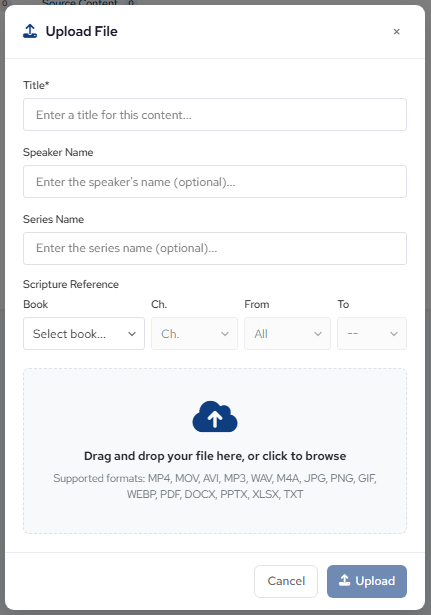The width and height of the screenshot is (431, 615).
Task: Click the Ch. dropdown chevron arrow
Action: click(225, 334)
